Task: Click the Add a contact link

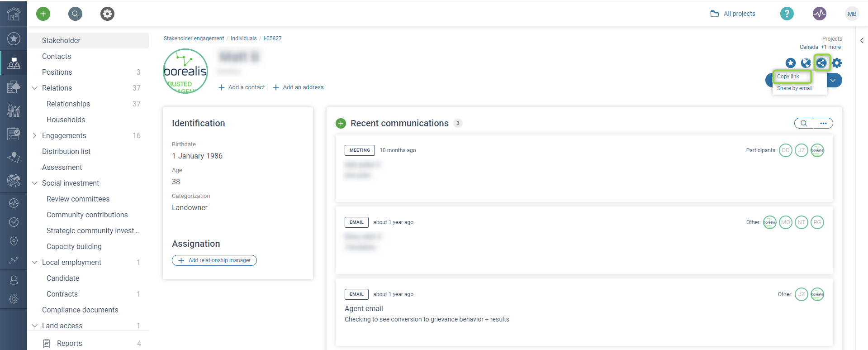Action: (x=242, y=87)
